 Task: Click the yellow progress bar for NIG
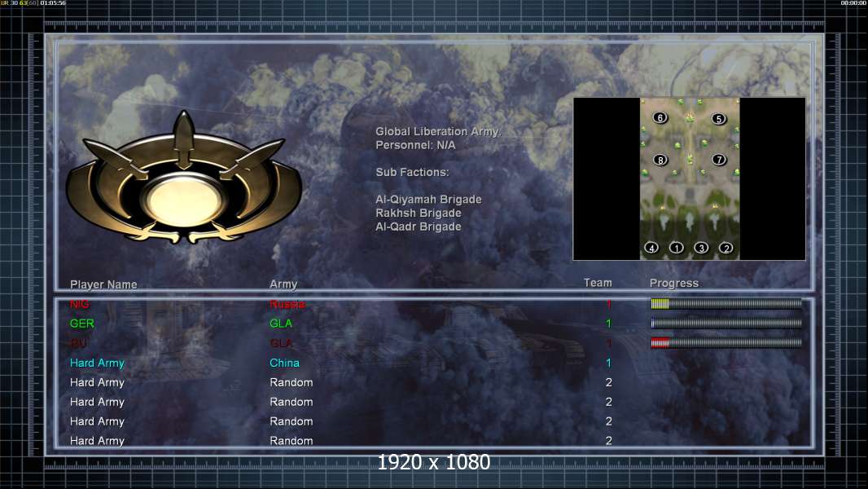click(726, 303)
